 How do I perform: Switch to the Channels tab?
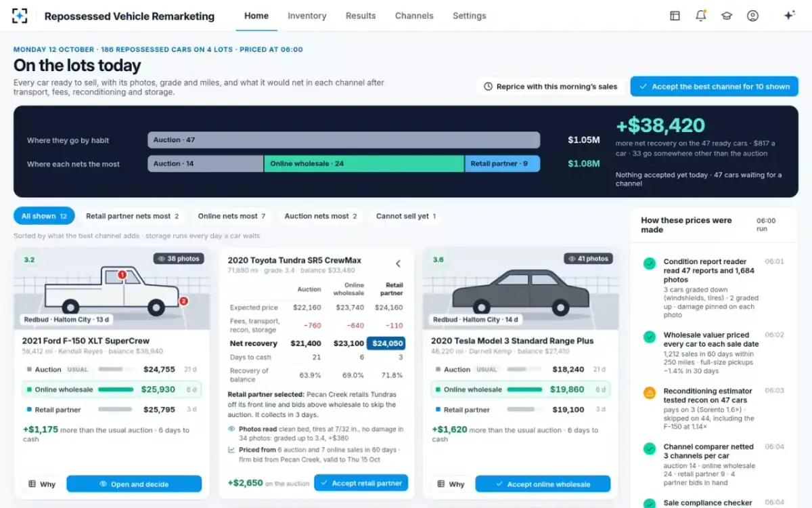[414, 16]
